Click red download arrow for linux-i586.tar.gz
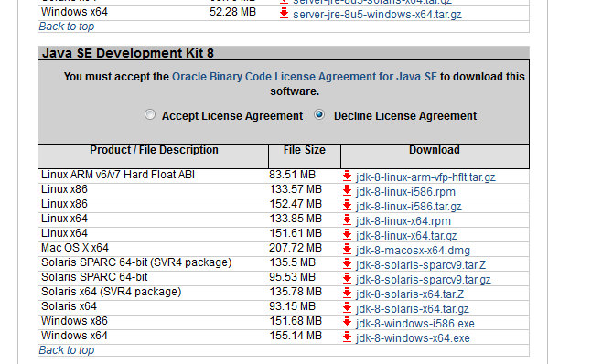602x364 pixels. pos(347,205)
